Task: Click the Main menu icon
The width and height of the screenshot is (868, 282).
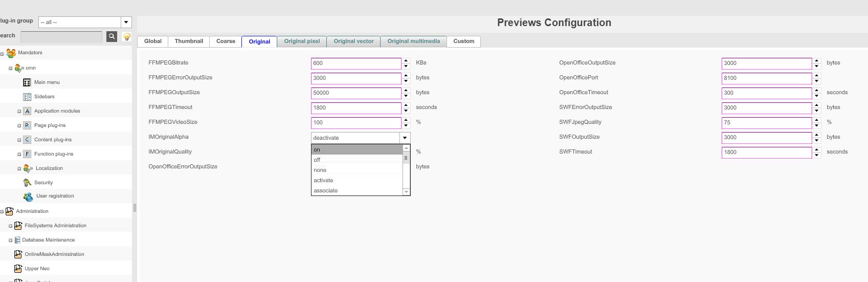Action: pos(27,82)
